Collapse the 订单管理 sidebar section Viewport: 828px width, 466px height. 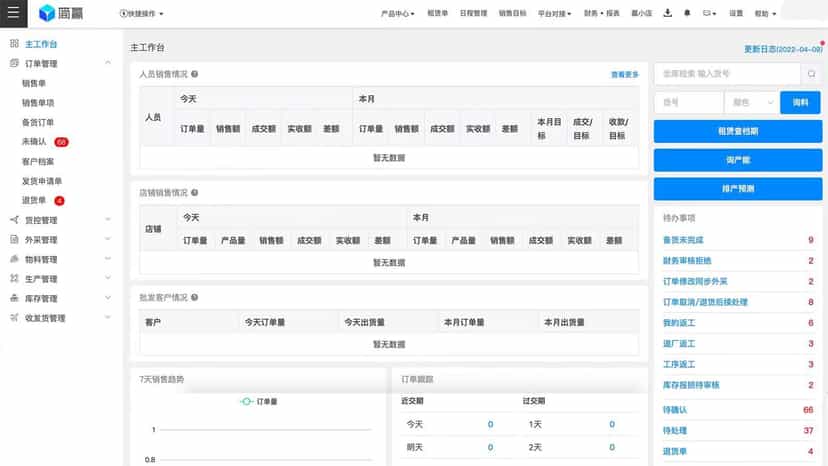[x=108, y=63]
